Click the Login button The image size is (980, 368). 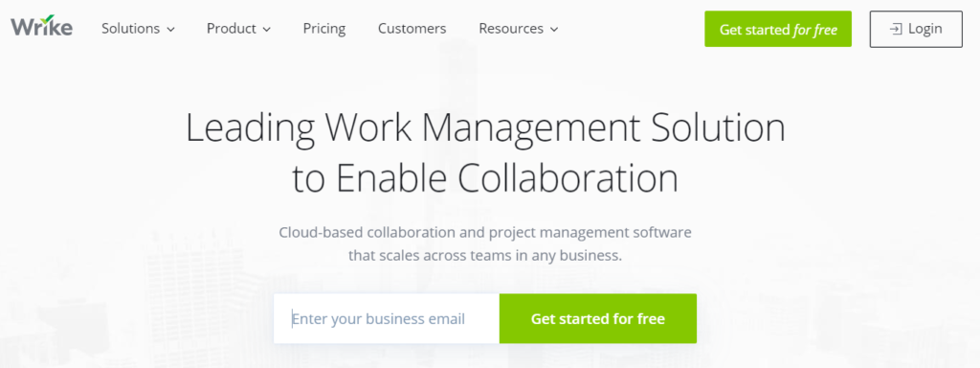[916, 29]
